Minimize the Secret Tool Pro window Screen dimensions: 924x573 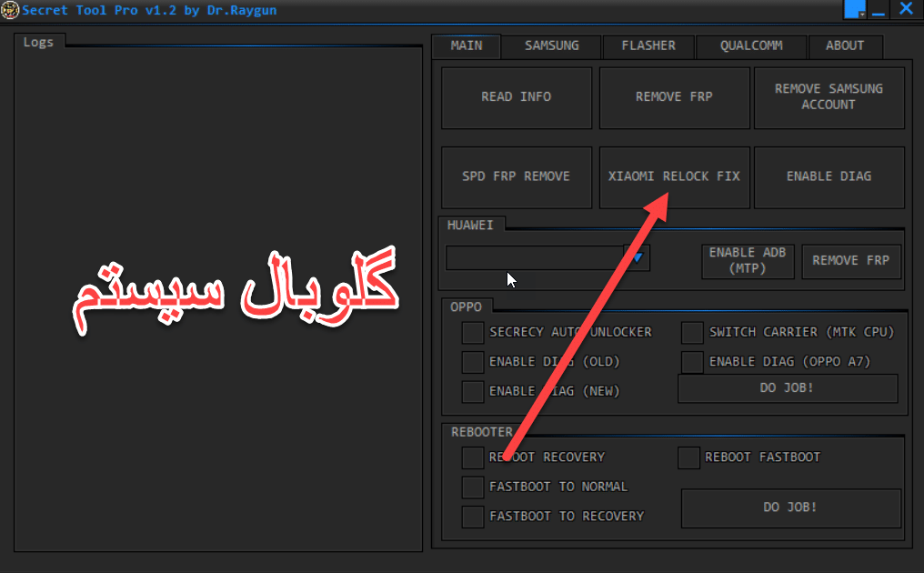(878, 11)
